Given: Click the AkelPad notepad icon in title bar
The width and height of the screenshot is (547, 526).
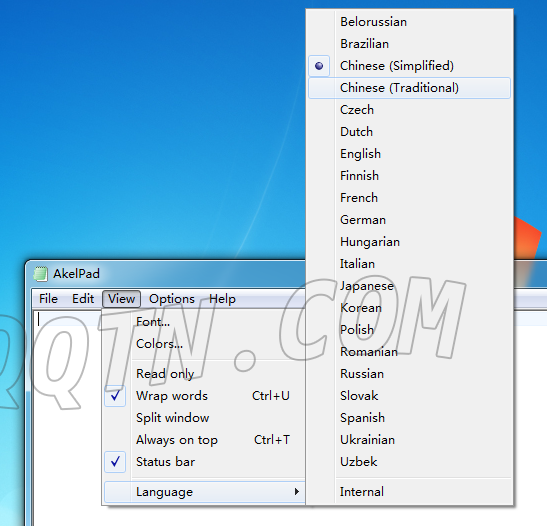Looking at the screenshot, I should (40, 273).
